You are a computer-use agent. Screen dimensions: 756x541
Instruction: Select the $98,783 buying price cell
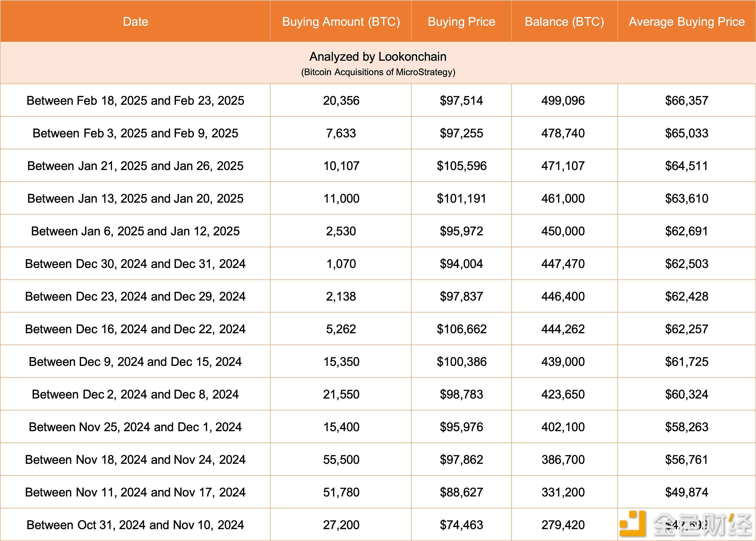[461, 394]
